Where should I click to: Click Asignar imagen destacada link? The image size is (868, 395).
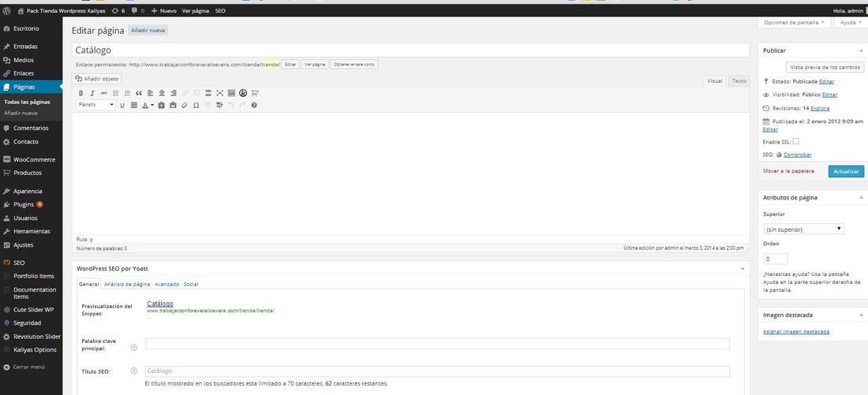(x=796, y=332)
